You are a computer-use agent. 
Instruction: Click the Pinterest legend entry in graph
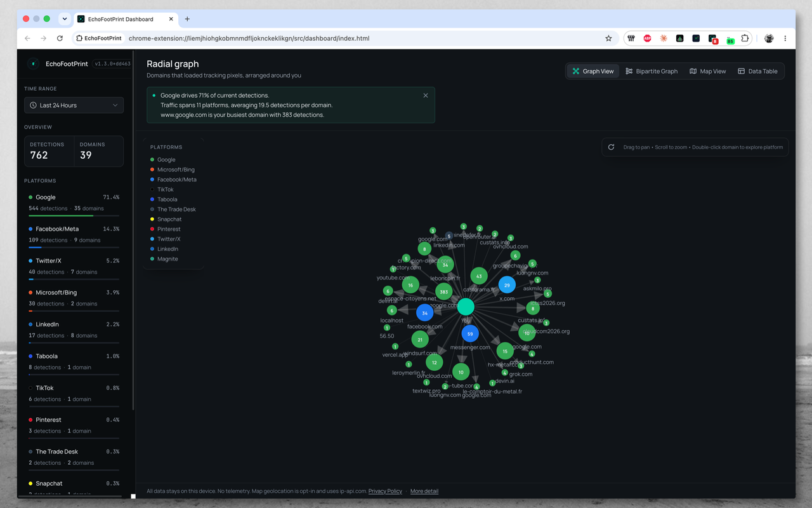pos(166,229)
